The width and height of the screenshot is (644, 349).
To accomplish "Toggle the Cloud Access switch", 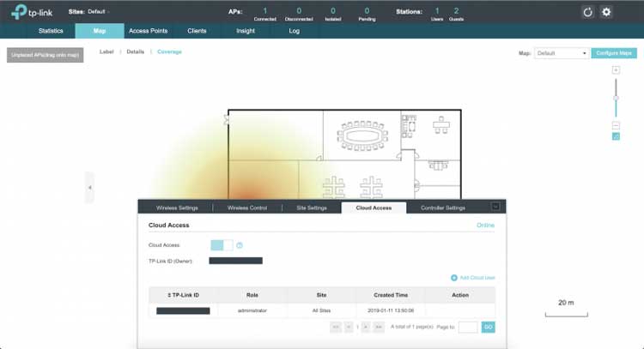I will (x=222, y=245).
